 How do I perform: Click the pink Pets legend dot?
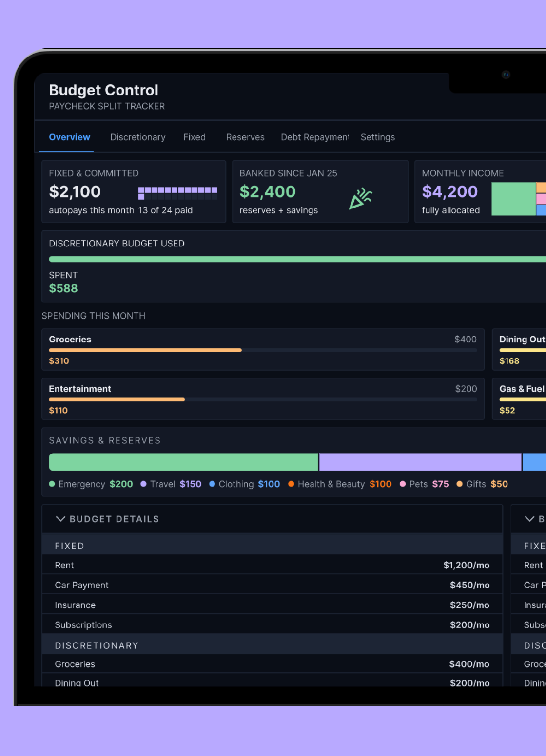(403, 484)
